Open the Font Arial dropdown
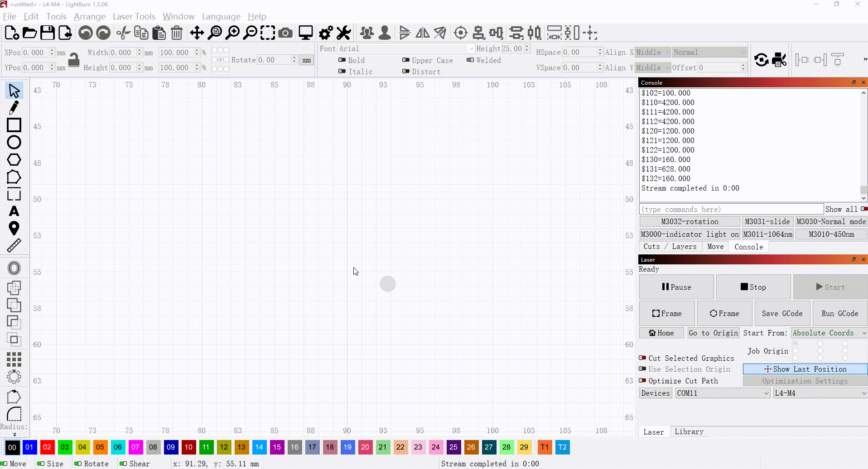868x469 pixels. tap(406, 48)
